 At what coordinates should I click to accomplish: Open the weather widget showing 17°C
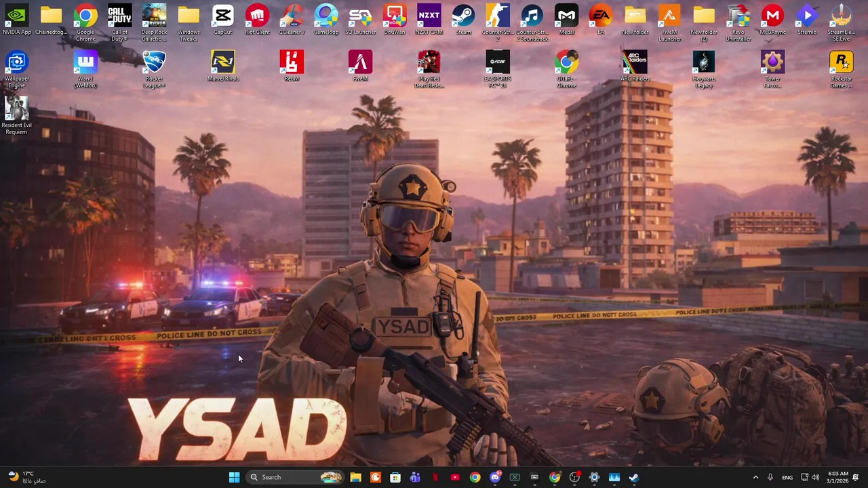click(x=26, y=477)
